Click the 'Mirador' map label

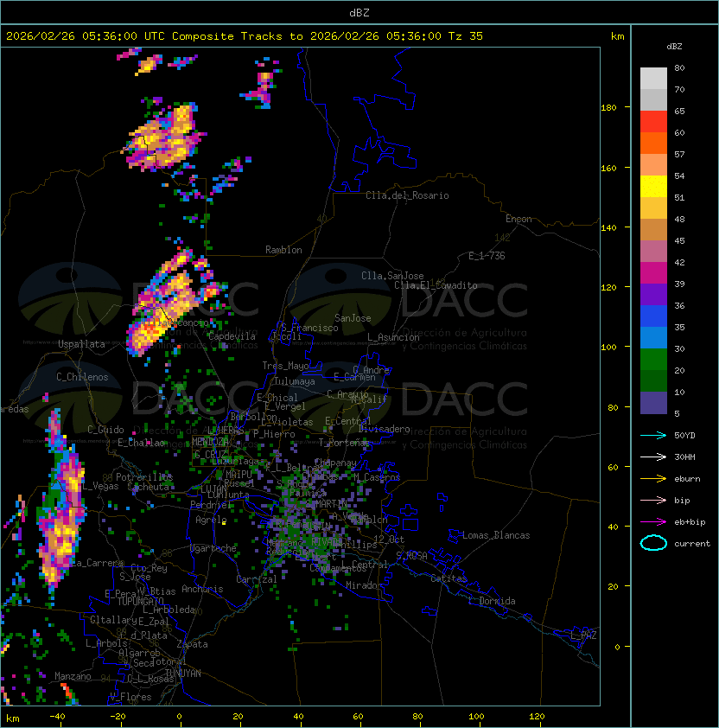pyautogui.click(x=364, y=585)
